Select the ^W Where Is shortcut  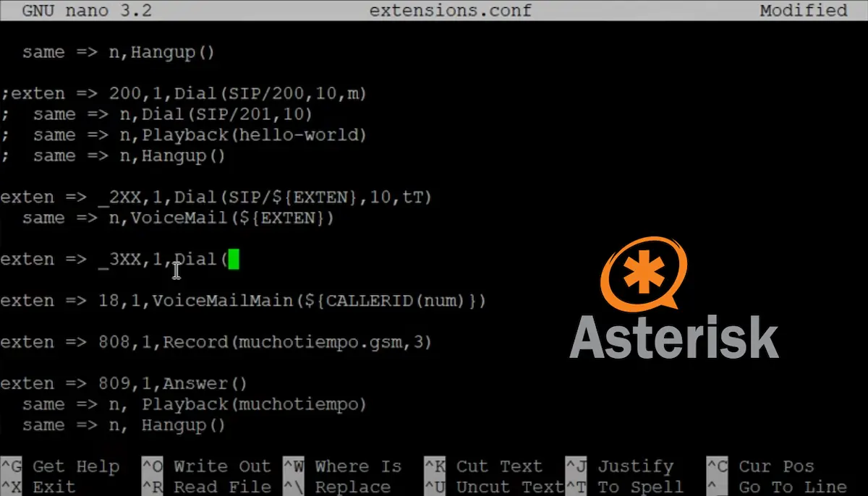click(342, 466)
